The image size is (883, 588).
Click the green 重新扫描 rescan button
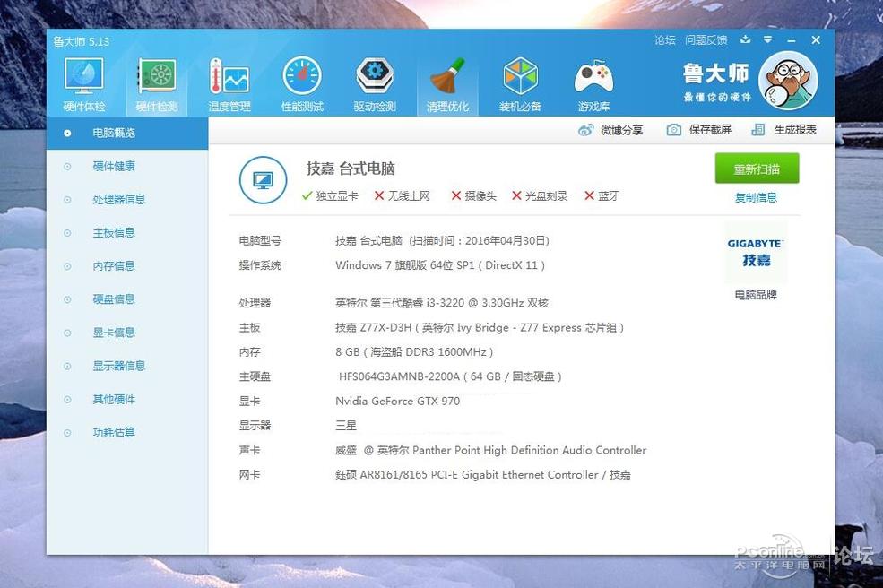pos(757,169)
